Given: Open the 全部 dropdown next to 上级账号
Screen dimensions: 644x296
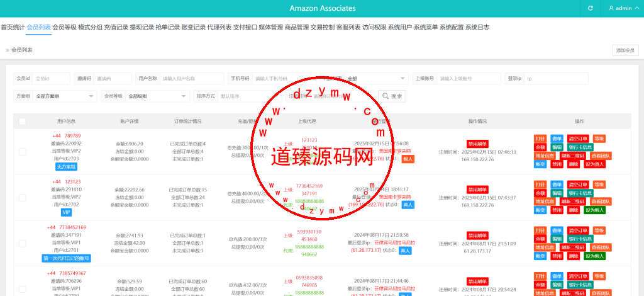Looking at the screenshot, I should click(376, 79).
